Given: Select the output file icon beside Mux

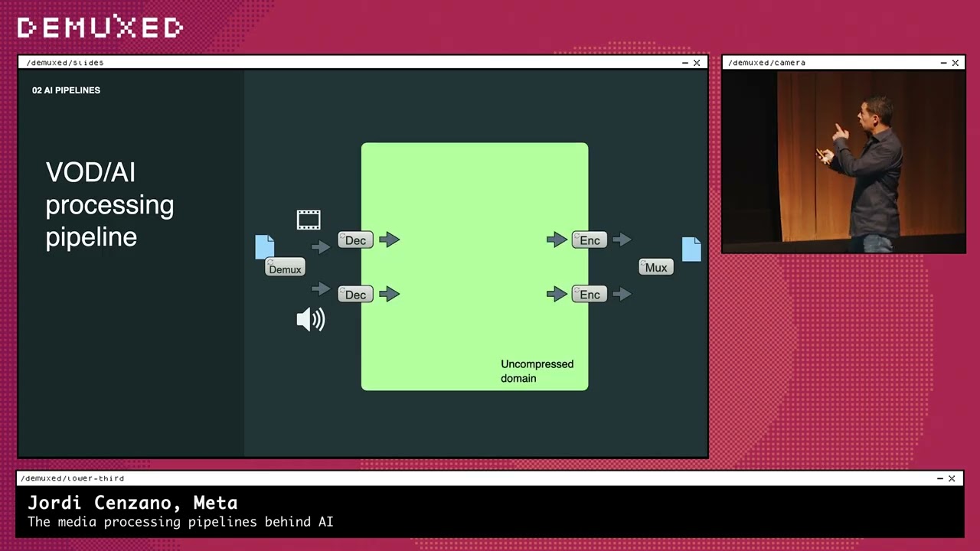Looking at the screenshot, I should point(691,249).
